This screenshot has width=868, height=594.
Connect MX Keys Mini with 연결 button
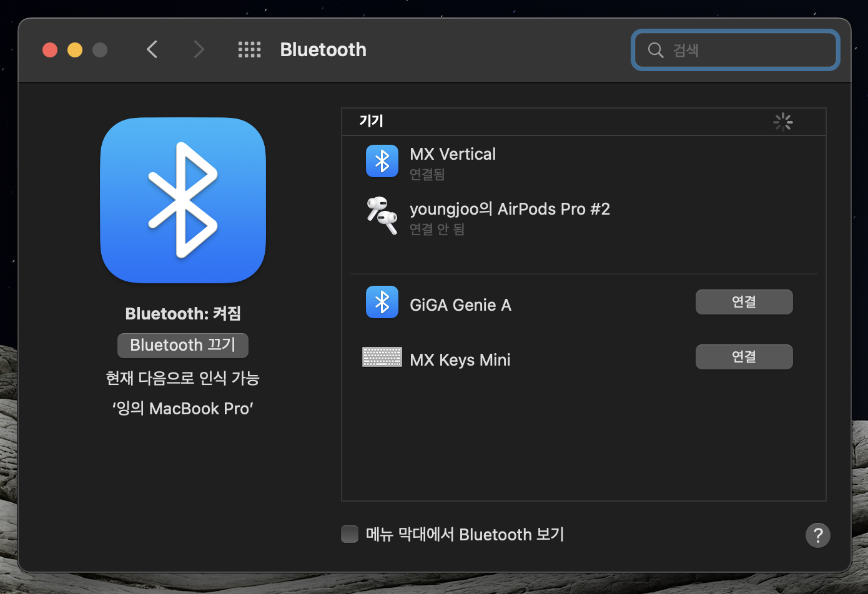point(744,357)
